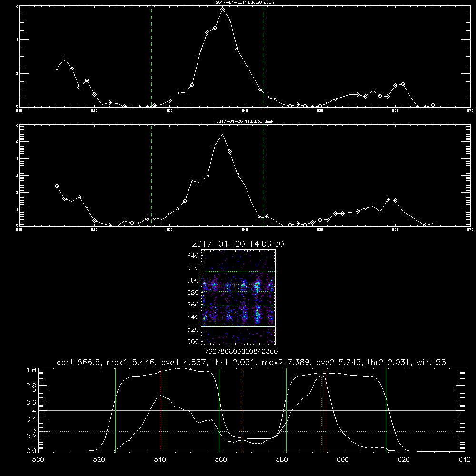
Task: Select the 'ave1 4.637' value
Action: tap(184, 362)
